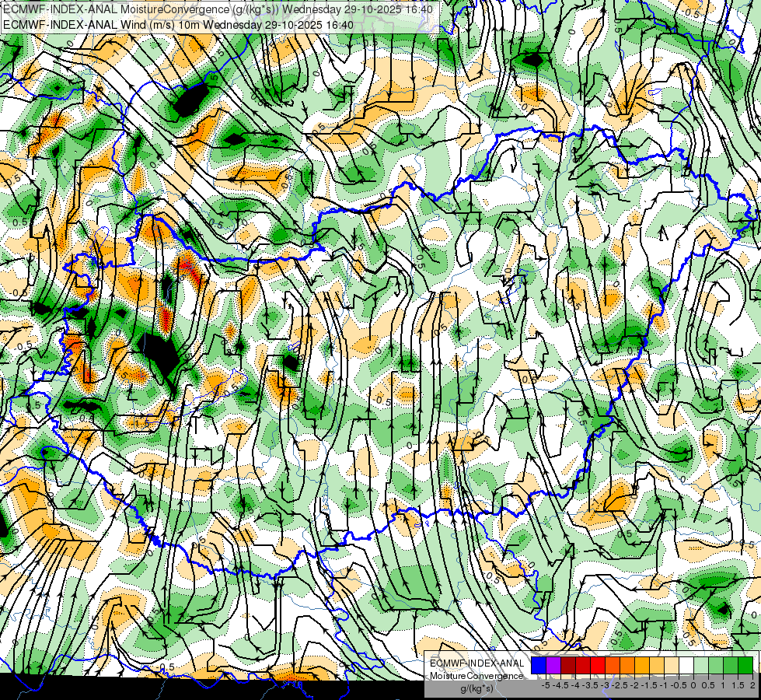
Task: Click the ECMWF-INDEX-ANAL label inside the legend
Action: pos(477,663)
